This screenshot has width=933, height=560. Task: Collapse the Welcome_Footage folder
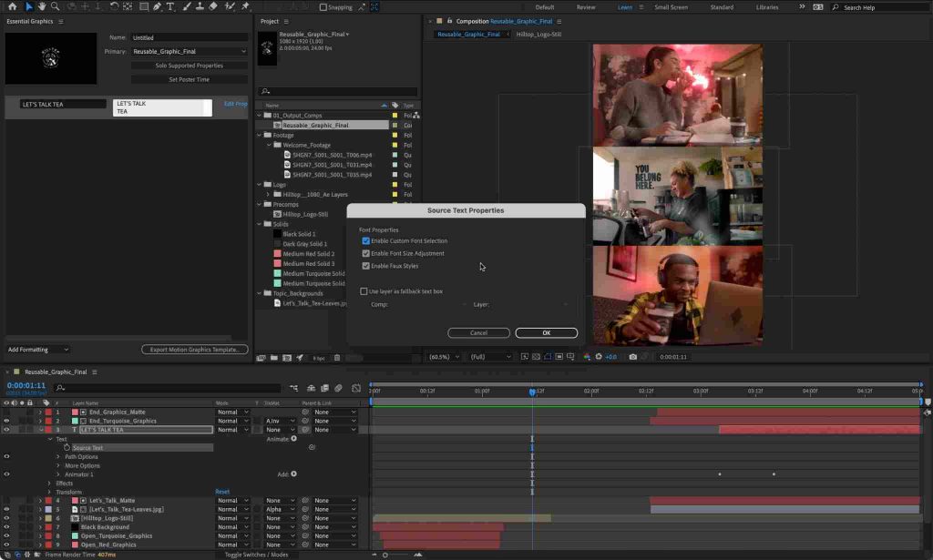tap(269, 145)
